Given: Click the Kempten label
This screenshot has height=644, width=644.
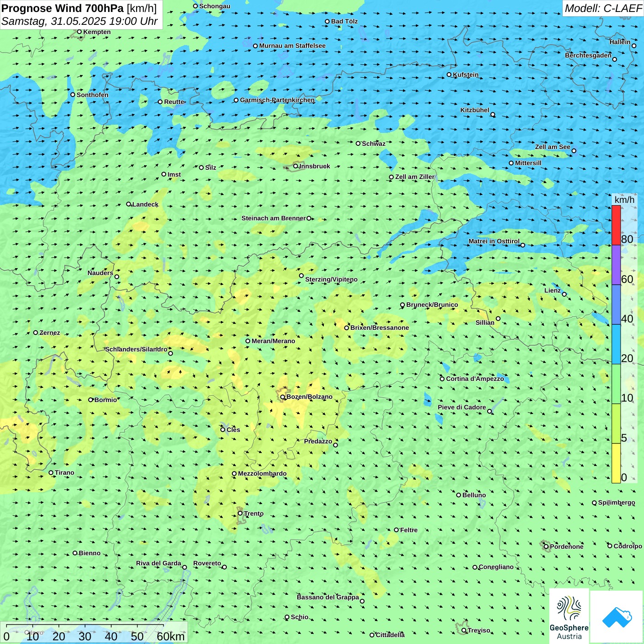Looking at the screenshot, I should point(97,32).
